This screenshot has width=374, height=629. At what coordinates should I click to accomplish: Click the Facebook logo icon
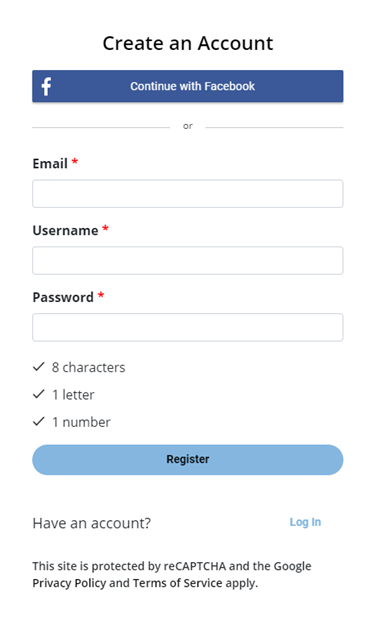47,86
